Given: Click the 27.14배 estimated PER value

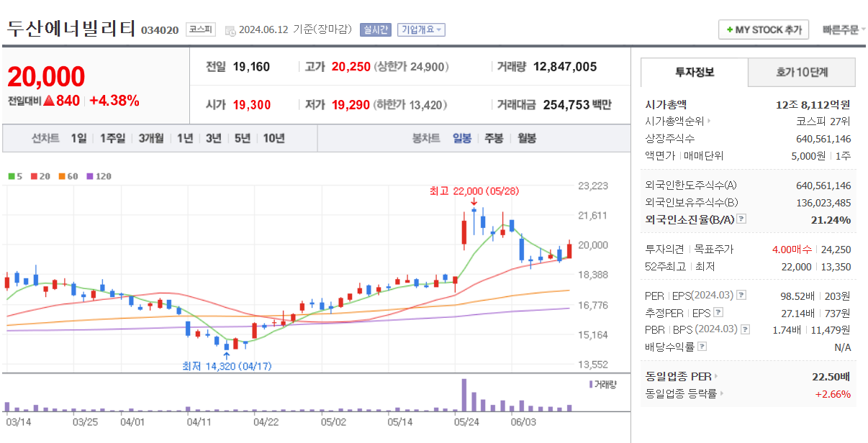Looking at the screenshot, I should (x=797, y=312).
